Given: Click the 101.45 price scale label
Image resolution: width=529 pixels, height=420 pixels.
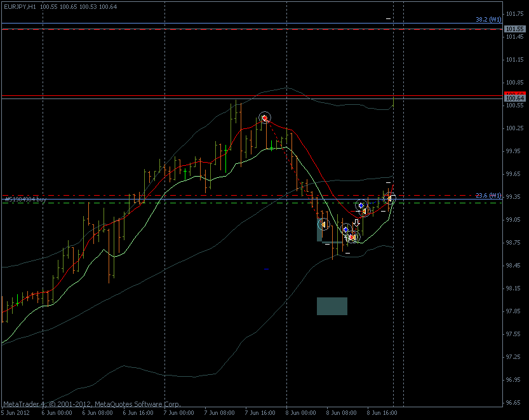Looking at the screenshot, I should coord(515,36).
